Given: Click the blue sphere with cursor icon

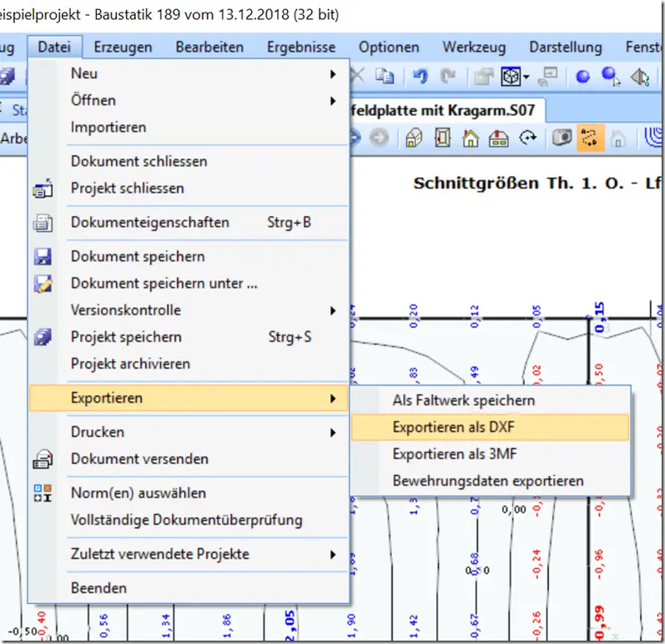Looking at the screenshot, I should coord(611,76).
